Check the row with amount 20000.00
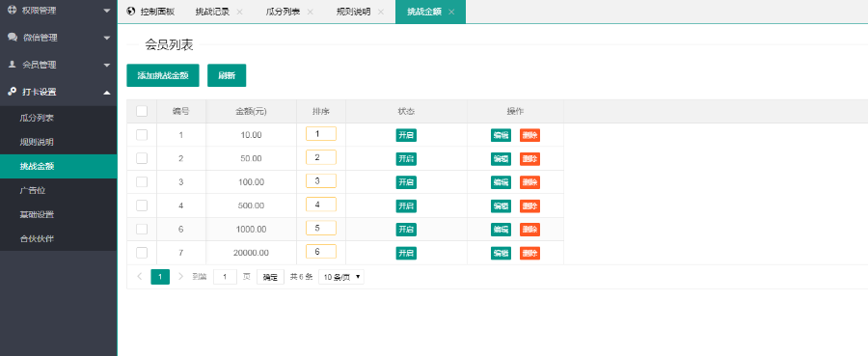This screenshot has height=356, width=868. click(x=142, y=253)
